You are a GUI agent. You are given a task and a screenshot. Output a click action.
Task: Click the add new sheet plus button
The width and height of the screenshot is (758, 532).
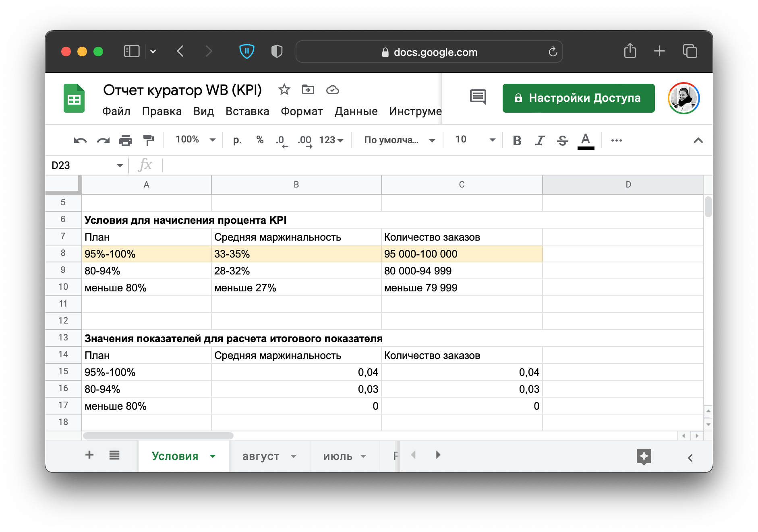(x=89, y=455)
